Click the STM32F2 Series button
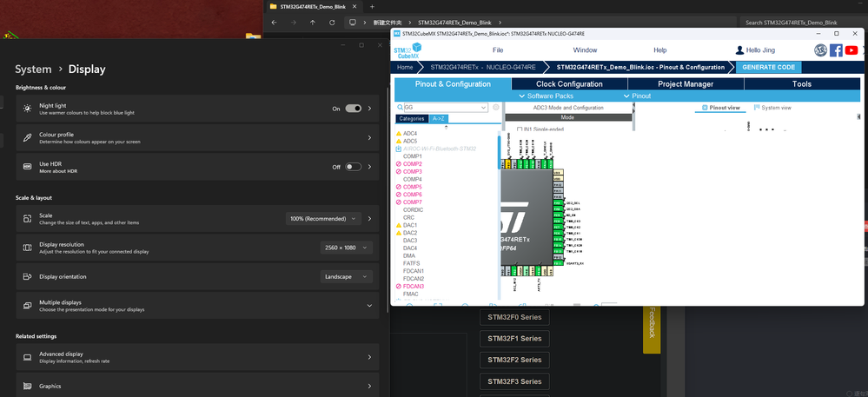This screenshot has width=868, height=397. [x=514, y=360]
